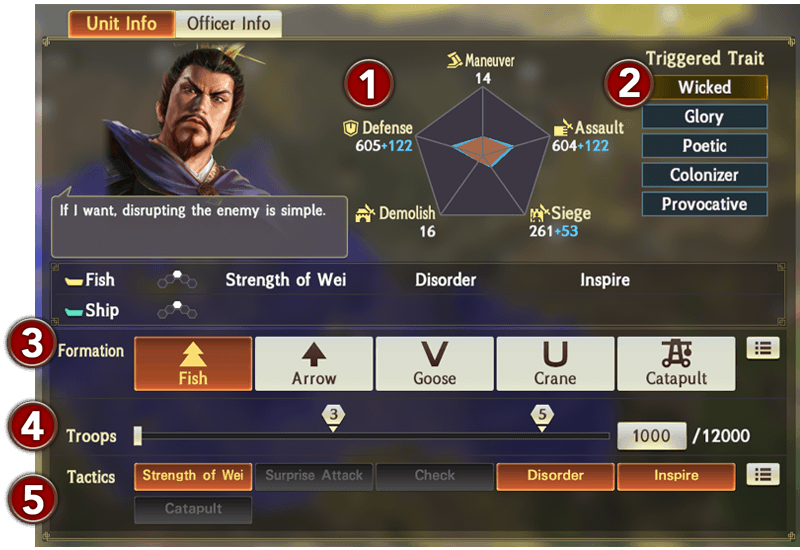Image resolution: width=800 pixels, height=550 pixels.
Task: Open the formation list menu
Action: [x=763, y=348]
